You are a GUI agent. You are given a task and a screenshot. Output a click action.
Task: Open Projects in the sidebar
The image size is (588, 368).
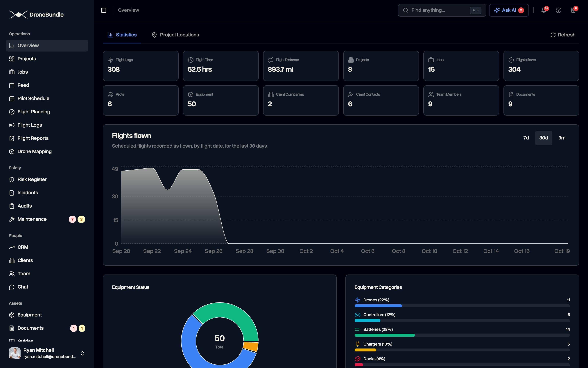tap(47, 59)
